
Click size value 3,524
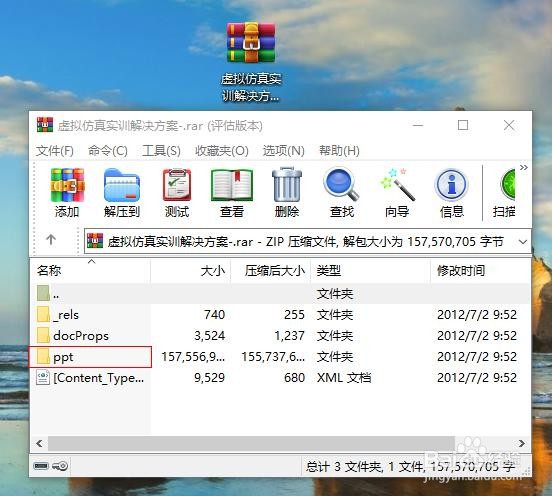(209, 335)
